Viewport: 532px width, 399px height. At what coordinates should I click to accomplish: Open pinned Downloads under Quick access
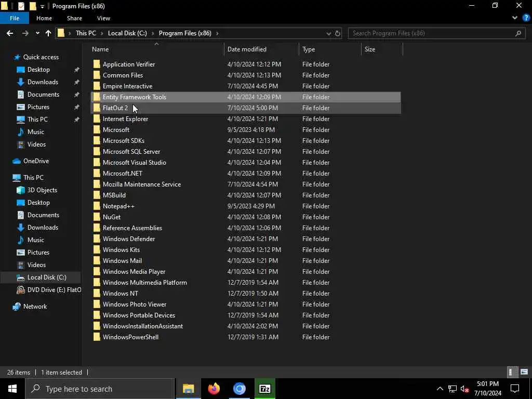tap(43, 82)
